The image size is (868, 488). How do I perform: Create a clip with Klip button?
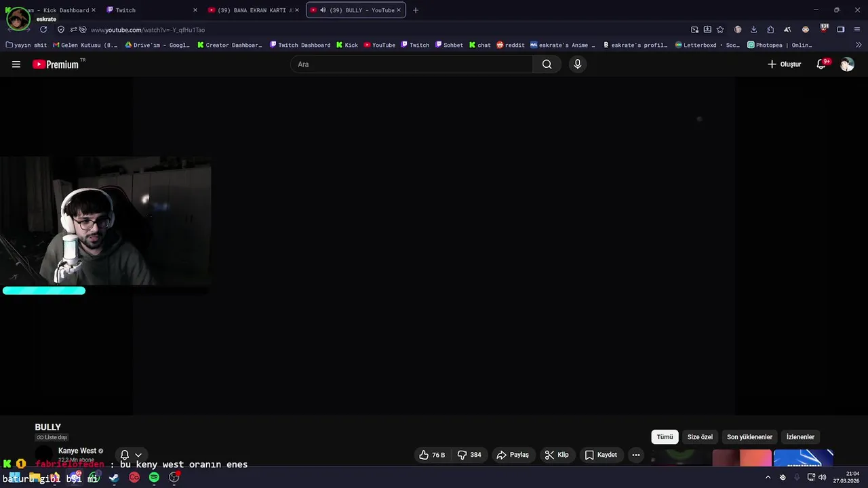[557, 455]
